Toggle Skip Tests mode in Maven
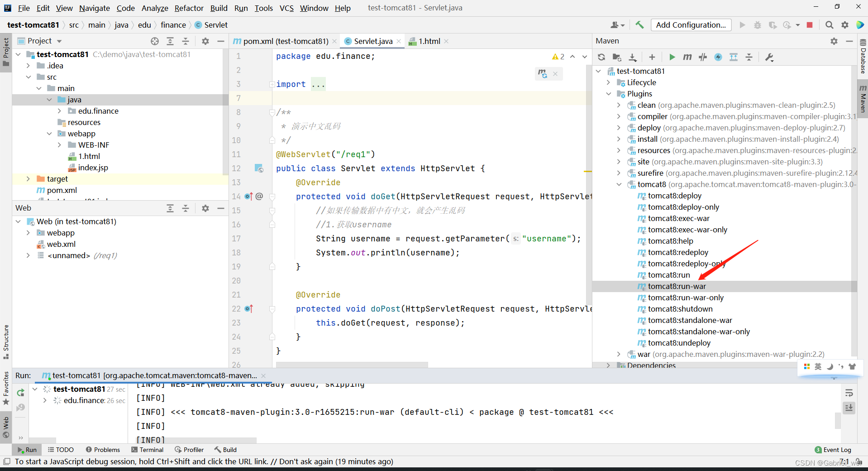This screenshot has width=868, height=471. pyautogui.click(x=718, y=57)
